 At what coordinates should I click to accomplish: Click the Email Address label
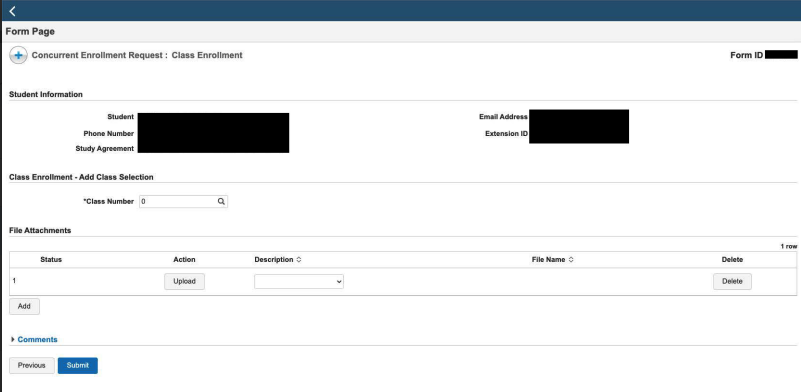pyautogui.click(x=503, y=117)
